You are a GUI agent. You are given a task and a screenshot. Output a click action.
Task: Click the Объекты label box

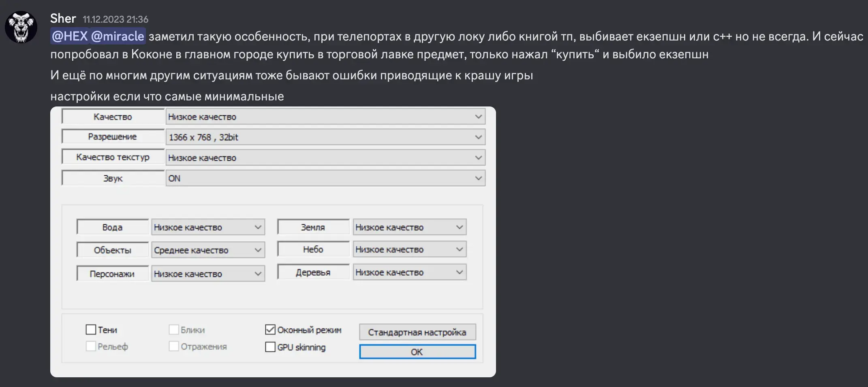[113, 250]
